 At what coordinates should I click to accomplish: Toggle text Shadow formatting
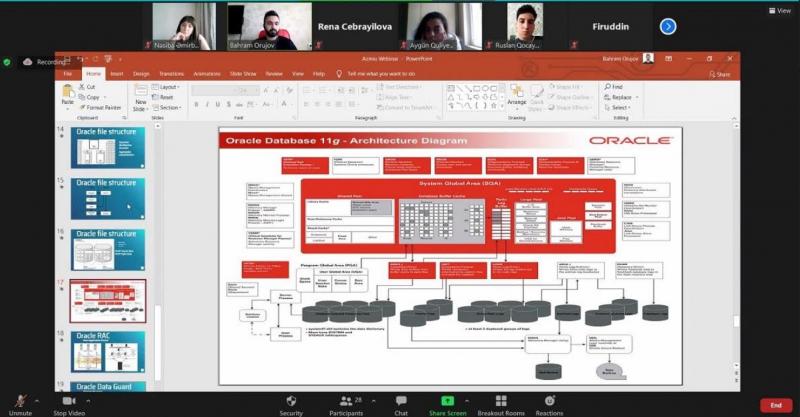[229, 105]
